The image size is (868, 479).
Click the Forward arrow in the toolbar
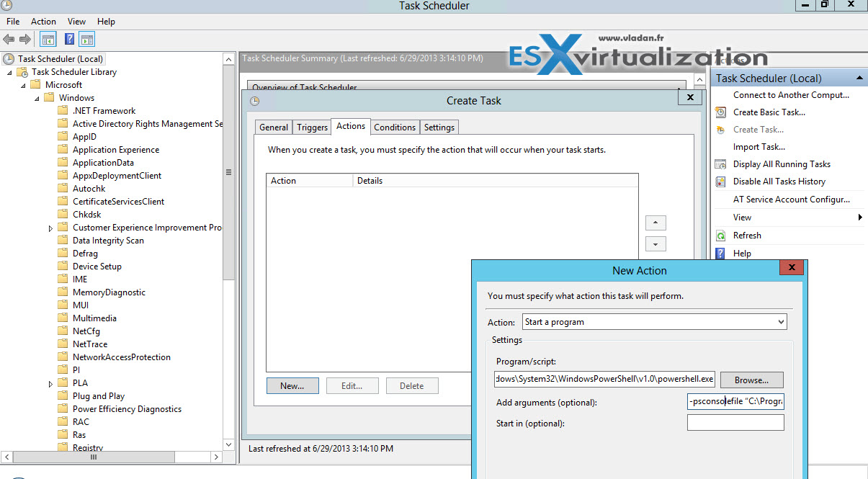point(25,39)
